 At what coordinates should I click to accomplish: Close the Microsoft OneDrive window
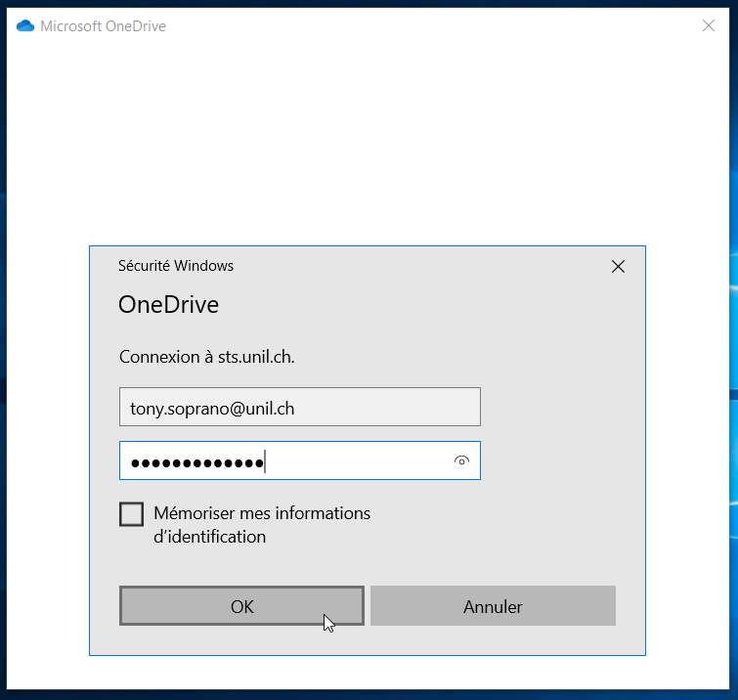coord(709,26)
